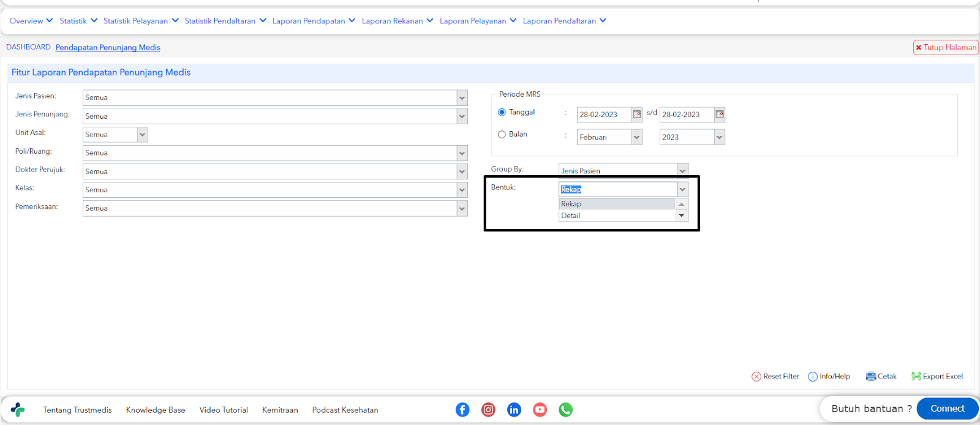Choose Rekap option in Bentuk list
The image size is (980, 425).
(x=617, y=204)
